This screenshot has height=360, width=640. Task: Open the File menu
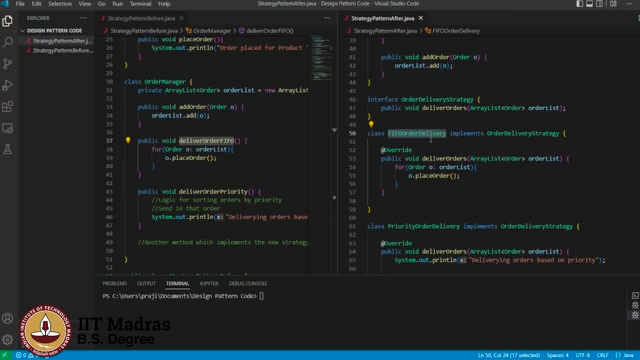coord(20,4)
